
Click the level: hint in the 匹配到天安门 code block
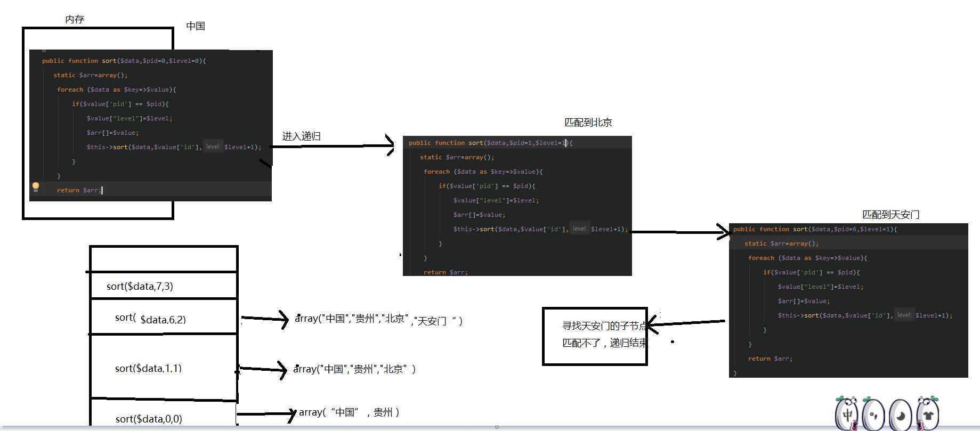coord(904,315)
